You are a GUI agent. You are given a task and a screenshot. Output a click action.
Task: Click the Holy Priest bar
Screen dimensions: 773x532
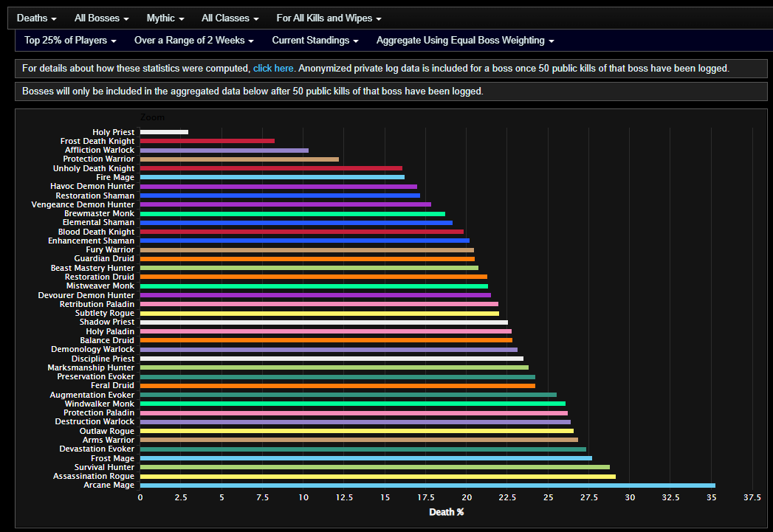click(x=164, y=132)
